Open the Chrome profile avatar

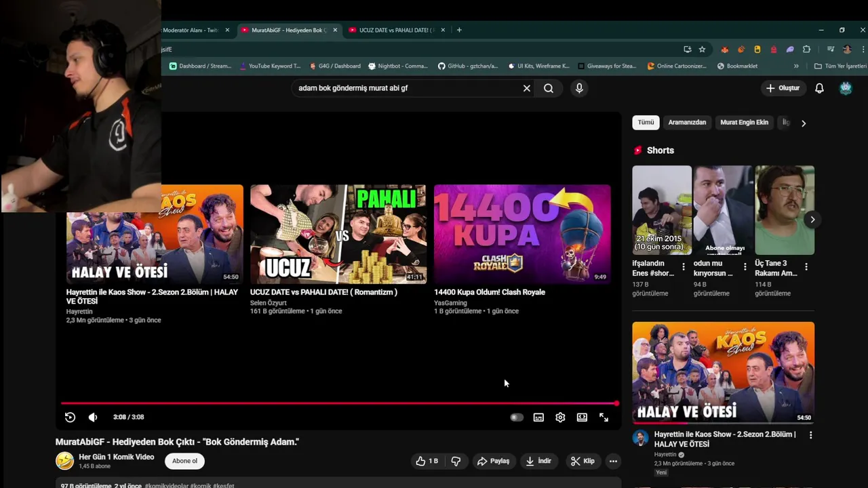click(x=847, y=49)
